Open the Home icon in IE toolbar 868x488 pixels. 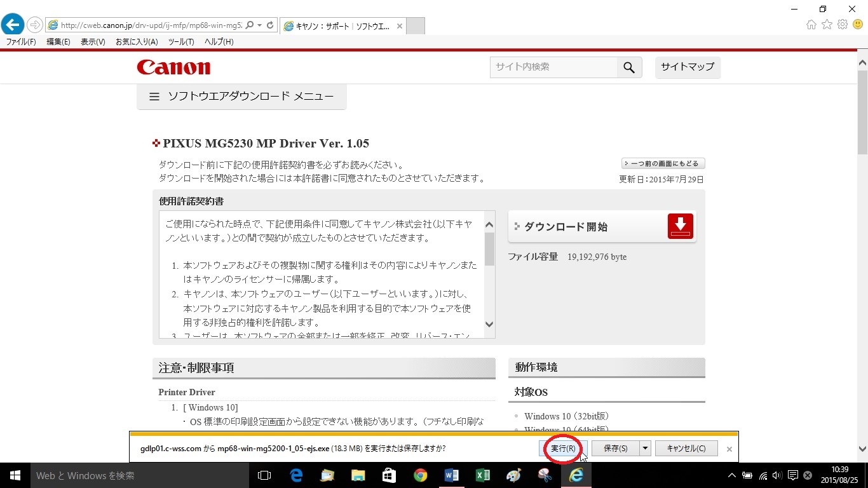click(811, 25)
